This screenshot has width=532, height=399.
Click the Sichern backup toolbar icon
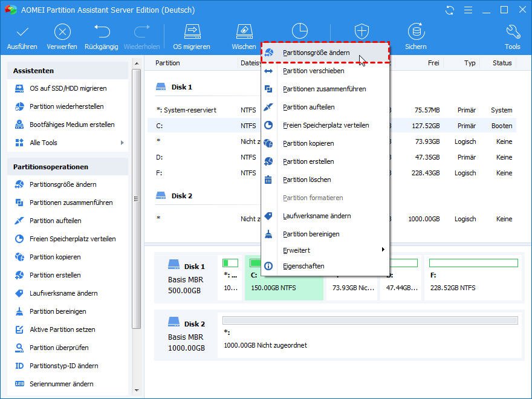point(416,31)
